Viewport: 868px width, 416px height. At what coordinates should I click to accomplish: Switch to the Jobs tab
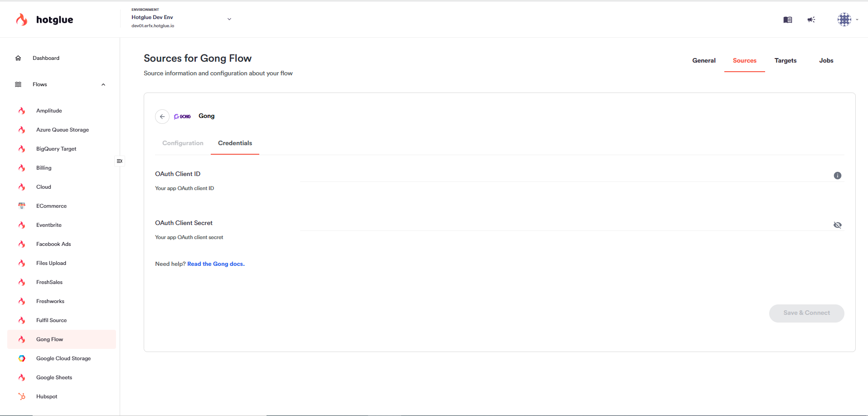[x=826, y=60]
